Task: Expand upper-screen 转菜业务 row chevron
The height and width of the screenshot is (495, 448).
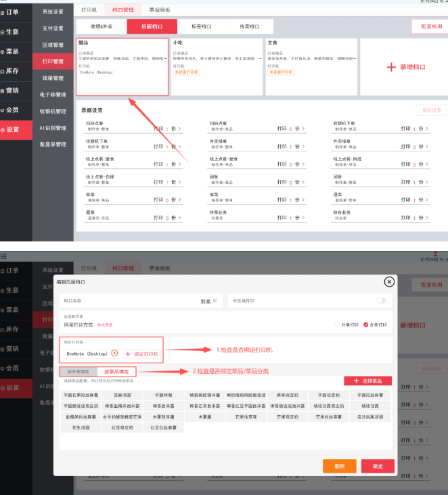Action: click(303, 218)
